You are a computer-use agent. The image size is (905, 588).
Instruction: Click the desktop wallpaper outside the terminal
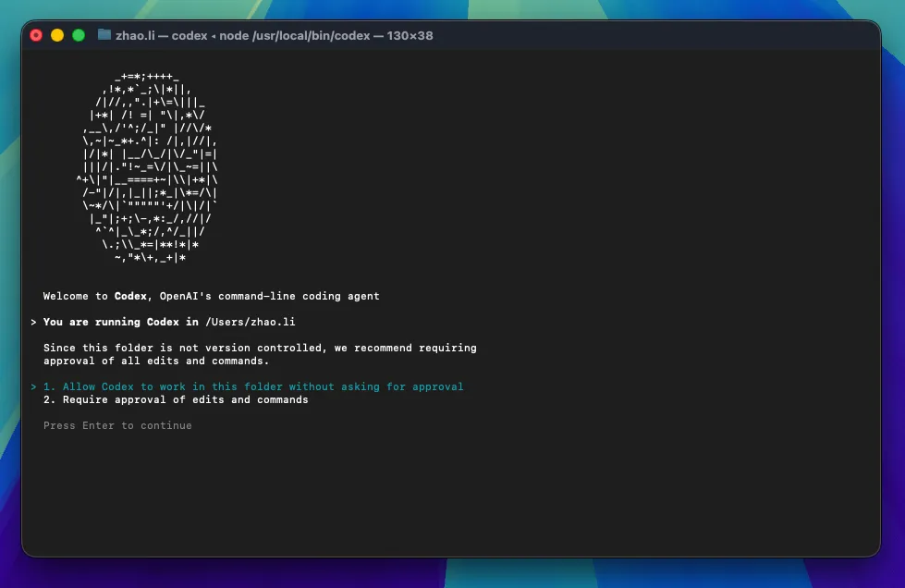(892, 277)
